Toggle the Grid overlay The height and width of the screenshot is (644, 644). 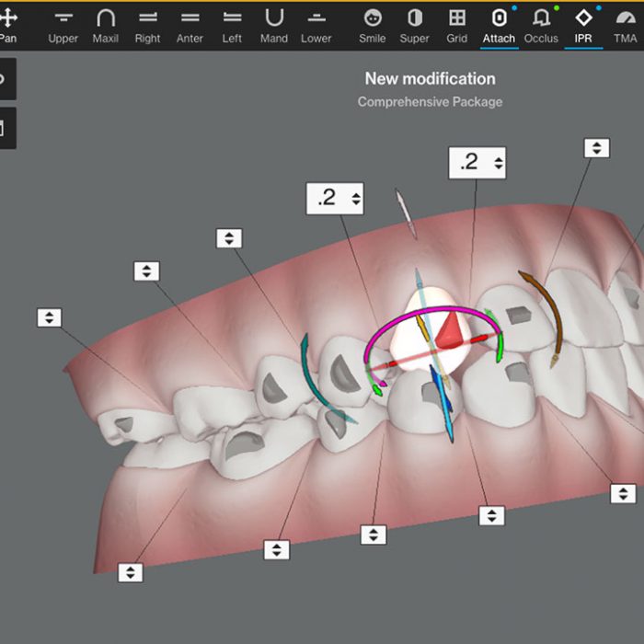coord(456,27)
